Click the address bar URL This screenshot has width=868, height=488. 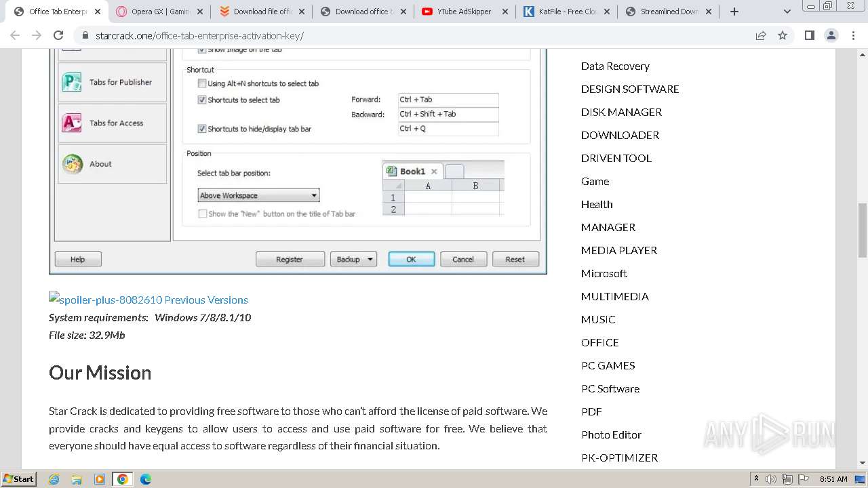click(199, 36)
